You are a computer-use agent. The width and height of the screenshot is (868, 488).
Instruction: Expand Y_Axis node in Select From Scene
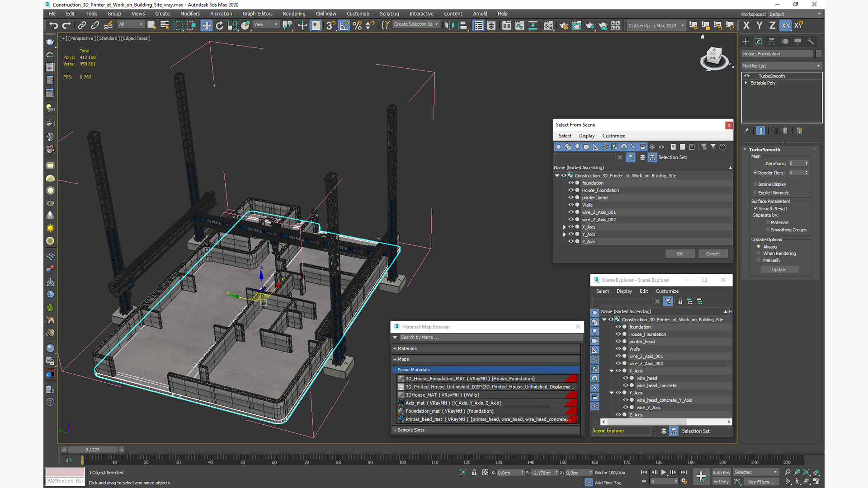564,234
